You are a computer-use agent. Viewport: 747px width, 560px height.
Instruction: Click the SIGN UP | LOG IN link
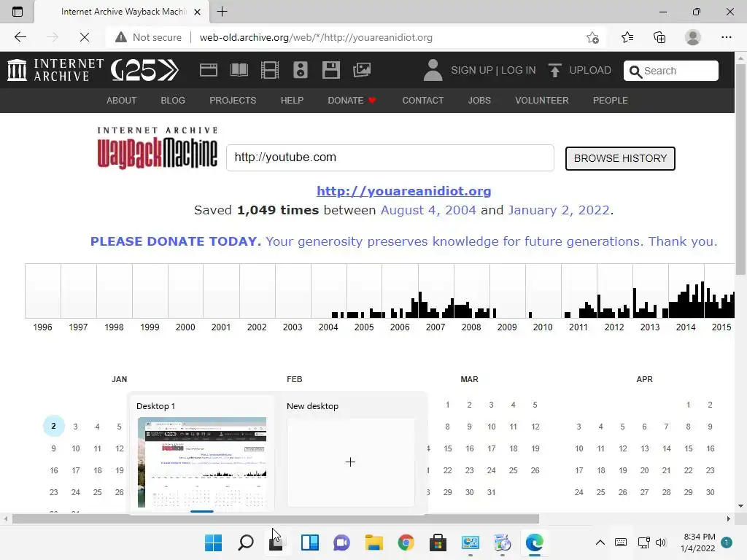click(x=493, y=70)
